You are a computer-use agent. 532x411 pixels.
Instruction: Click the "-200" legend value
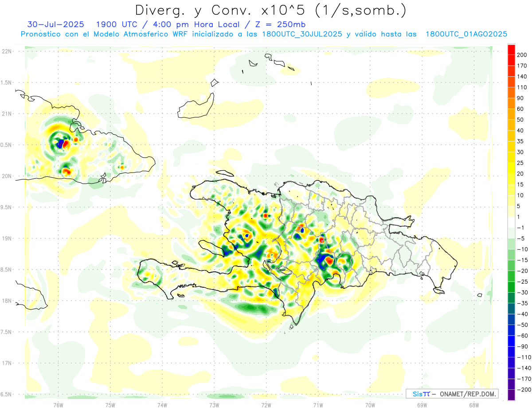click(x=524, y=390)
